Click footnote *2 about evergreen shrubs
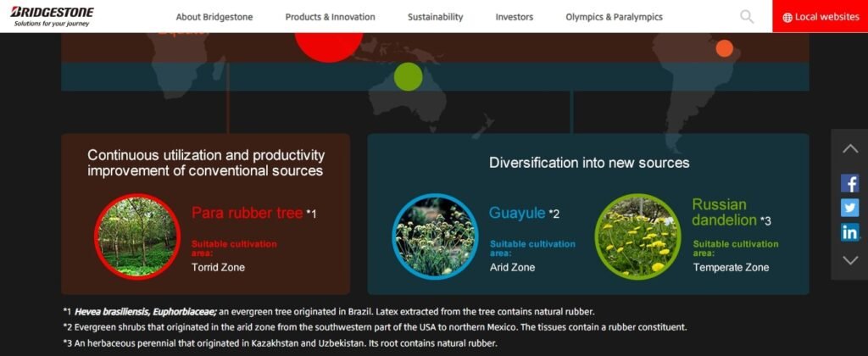The width and height of the screenshot is (868, 356). click(x=375, y=327)
